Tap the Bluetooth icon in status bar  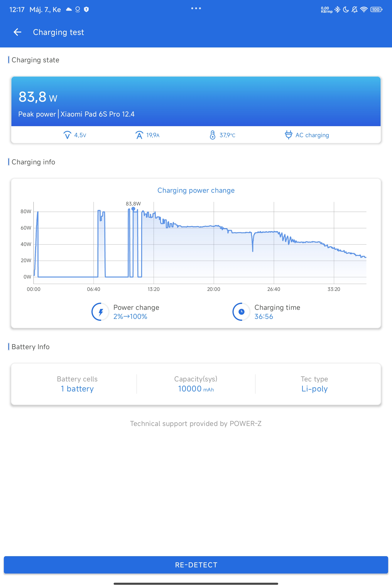(x=337, y=9)
